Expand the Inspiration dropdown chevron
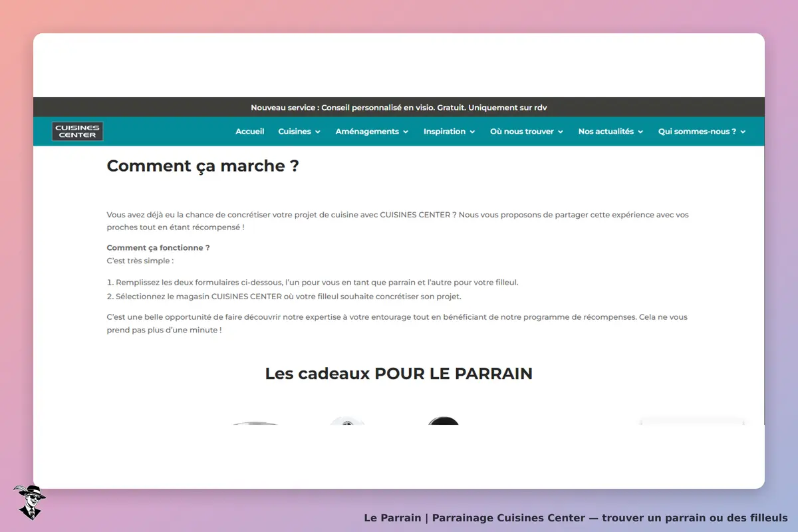The height and width of the screenshot is (532, 798). coord(472,132)
